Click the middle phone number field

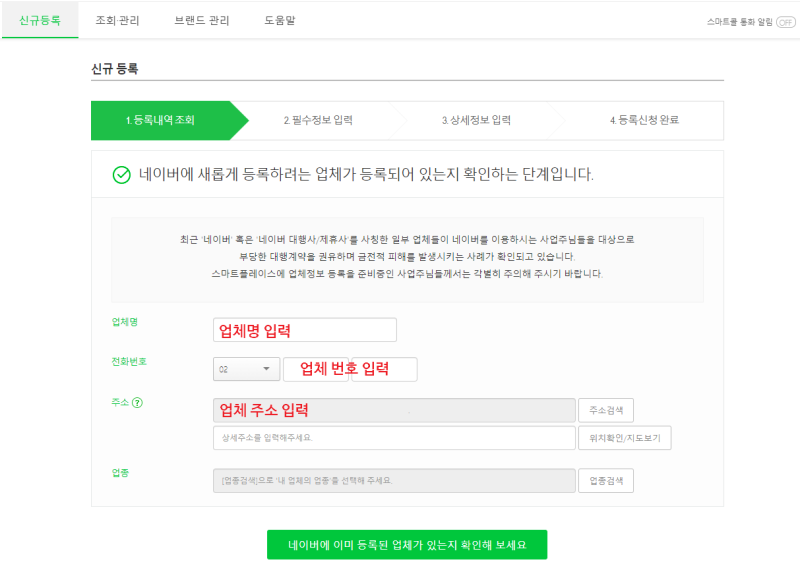[316, 369]
